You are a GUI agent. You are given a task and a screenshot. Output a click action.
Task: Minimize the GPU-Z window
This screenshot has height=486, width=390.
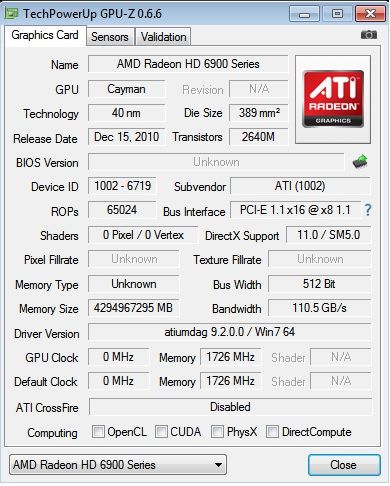coord(304,14)
